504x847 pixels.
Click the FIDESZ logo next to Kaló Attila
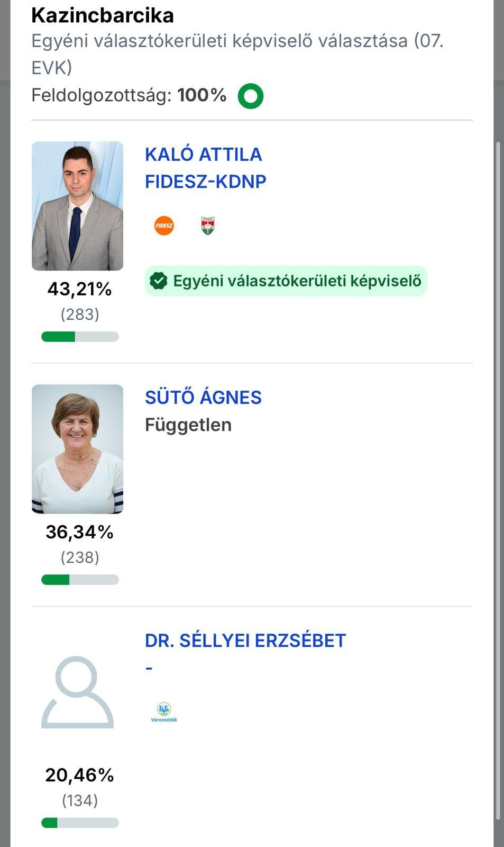163,225
